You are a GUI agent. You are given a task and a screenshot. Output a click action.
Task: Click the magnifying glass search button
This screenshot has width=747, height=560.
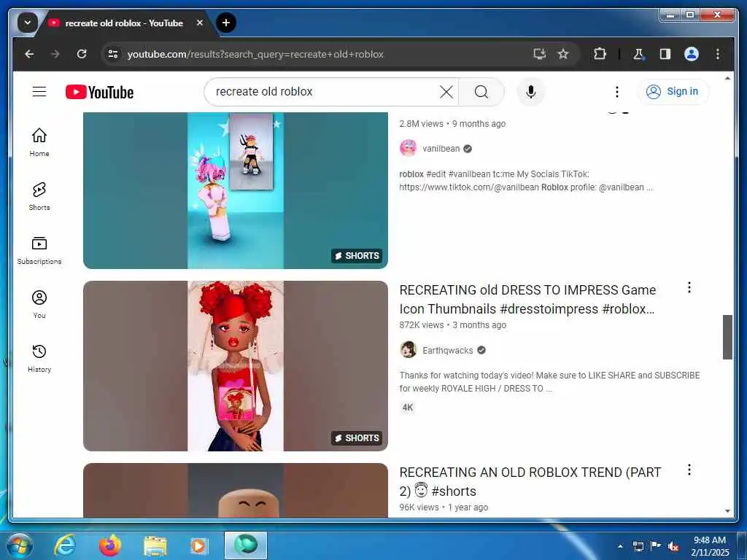click(x=481, y=91)
